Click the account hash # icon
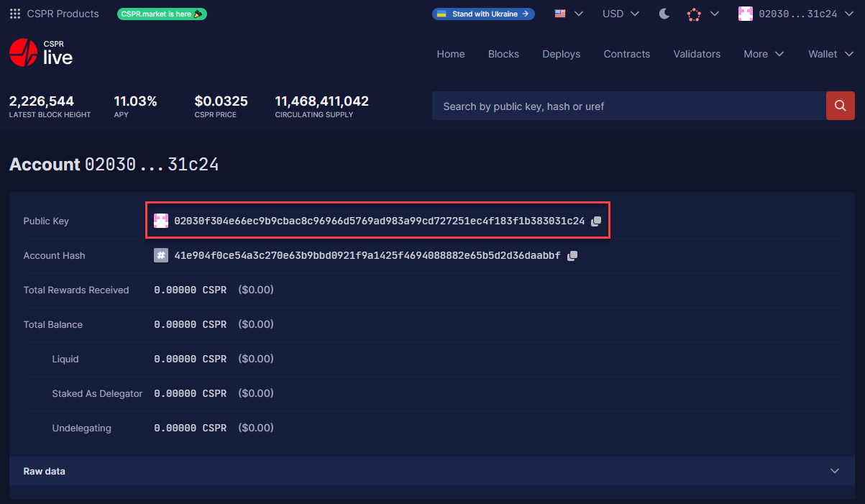Screen dimensions: 865x504 161,256
